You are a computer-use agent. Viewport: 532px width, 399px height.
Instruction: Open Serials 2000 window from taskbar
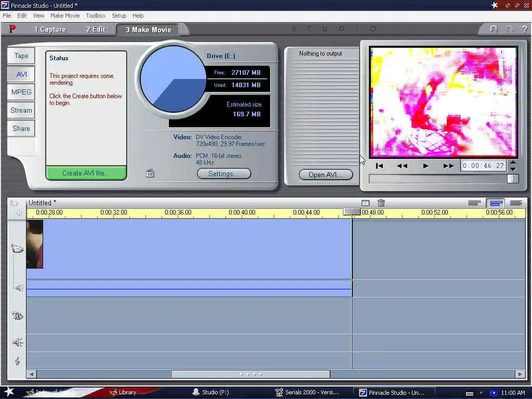click(307, 392)
